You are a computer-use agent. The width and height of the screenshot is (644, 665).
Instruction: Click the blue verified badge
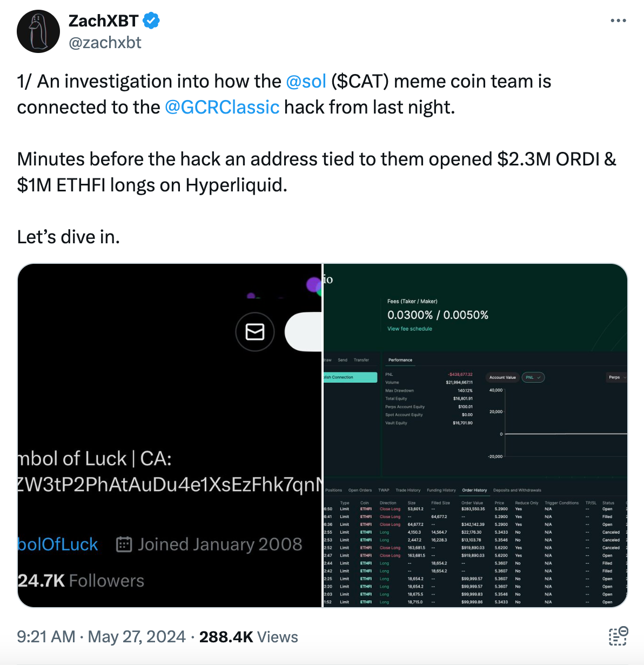(x=151, y=21)
